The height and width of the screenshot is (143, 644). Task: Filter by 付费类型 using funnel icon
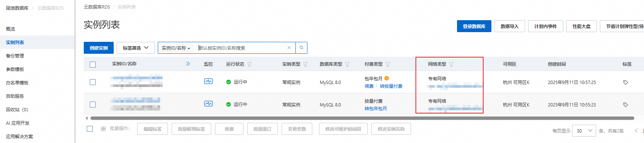pyautogui.click(x=388, y=64)
